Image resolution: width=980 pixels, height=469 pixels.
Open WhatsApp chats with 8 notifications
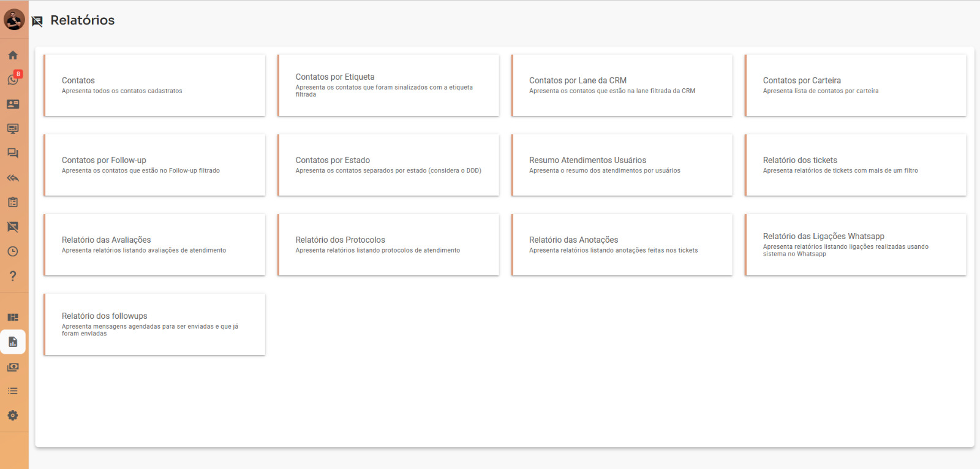pos(13,80)
